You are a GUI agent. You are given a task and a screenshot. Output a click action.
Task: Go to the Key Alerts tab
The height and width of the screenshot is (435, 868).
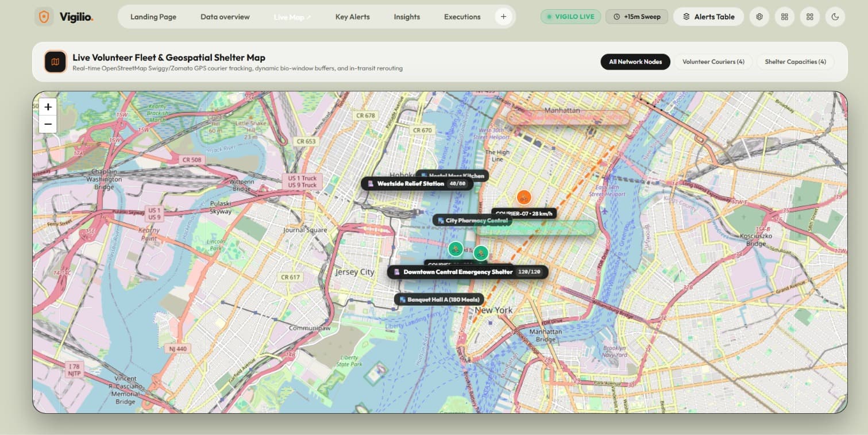353,17
